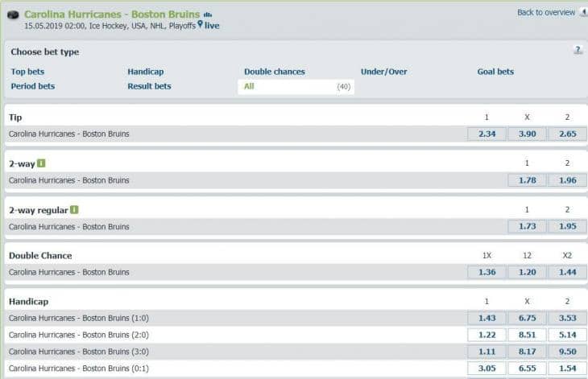Go back using Back to overview link
The image size is (588, 379).
(x=545, y=13)
